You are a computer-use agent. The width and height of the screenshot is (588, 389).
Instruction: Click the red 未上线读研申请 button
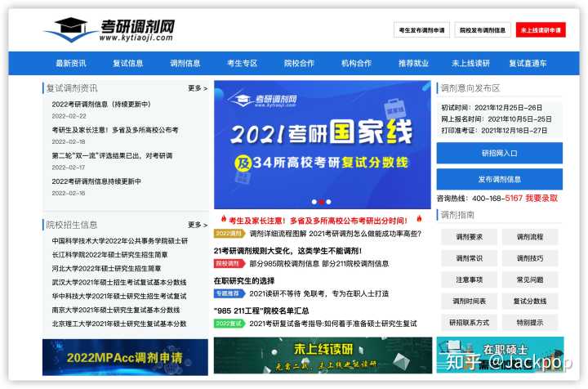pyautogui.click(x=541, y=30)
